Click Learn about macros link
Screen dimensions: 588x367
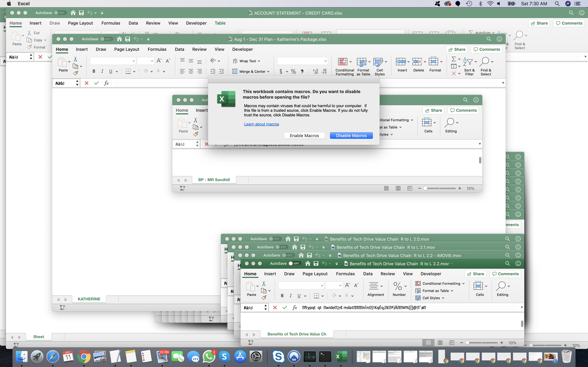tap(261, 124)
